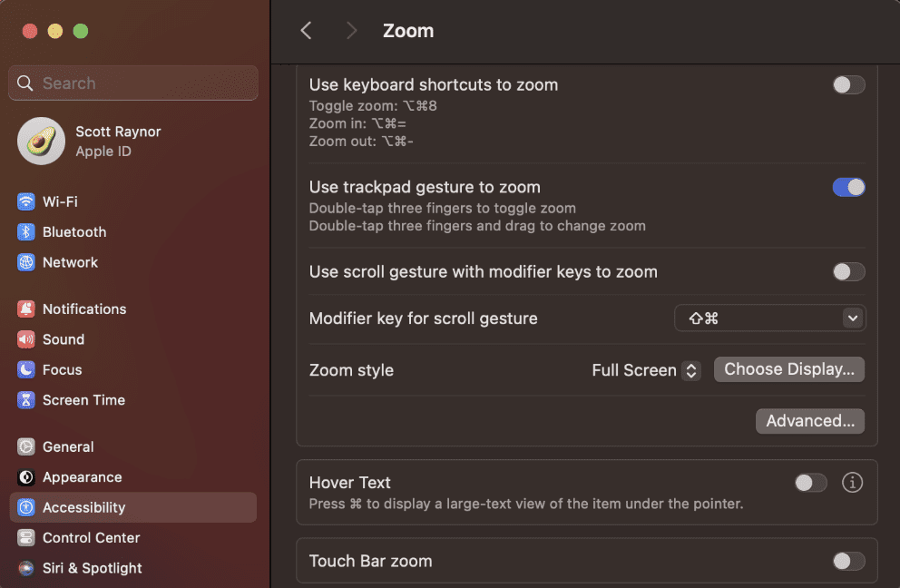
Task: Open Focus settings
Action: (61, 369)
